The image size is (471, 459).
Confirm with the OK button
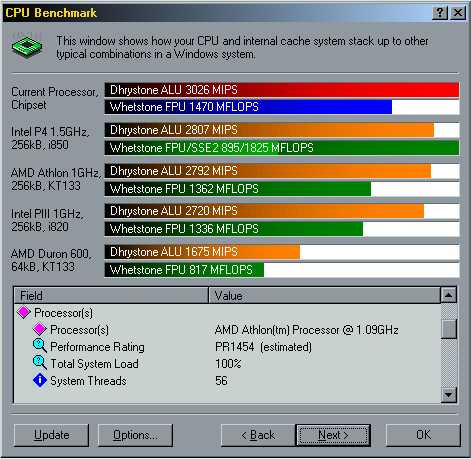[x=423, y=435]
